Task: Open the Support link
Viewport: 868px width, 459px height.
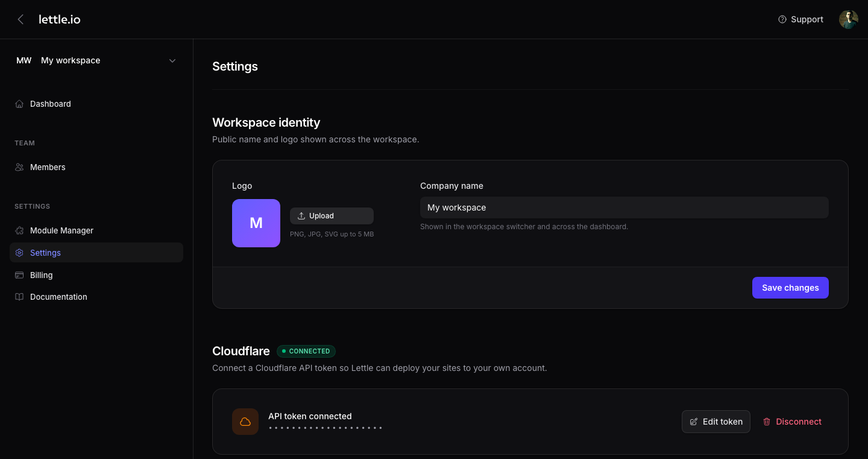Action: [800, 19]
